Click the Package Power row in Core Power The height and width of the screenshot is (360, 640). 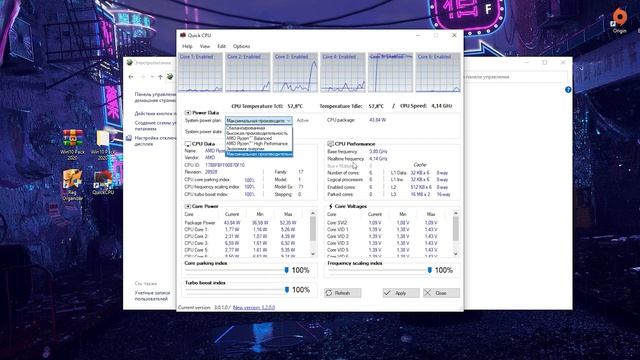click(x=246, y=223)
